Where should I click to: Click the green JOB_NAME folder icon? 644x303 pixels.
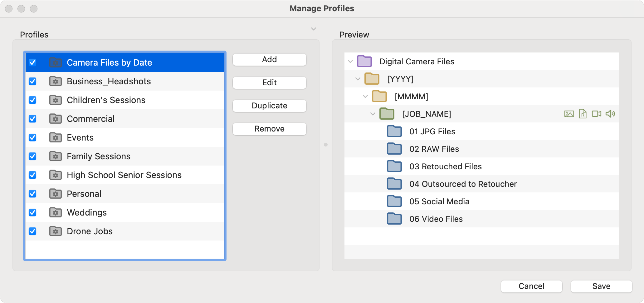point(387,114)
